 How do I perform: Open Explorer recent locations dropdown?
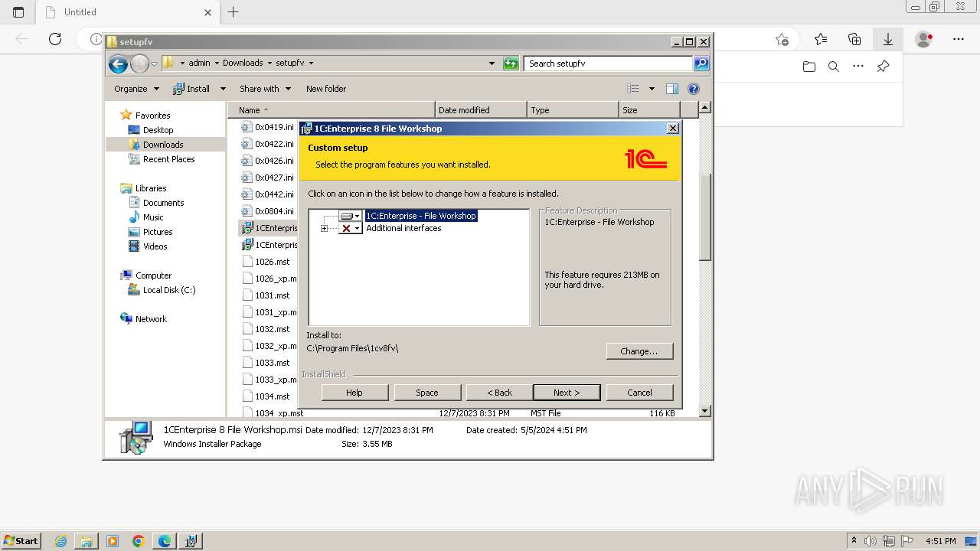(x=154, y=64)
